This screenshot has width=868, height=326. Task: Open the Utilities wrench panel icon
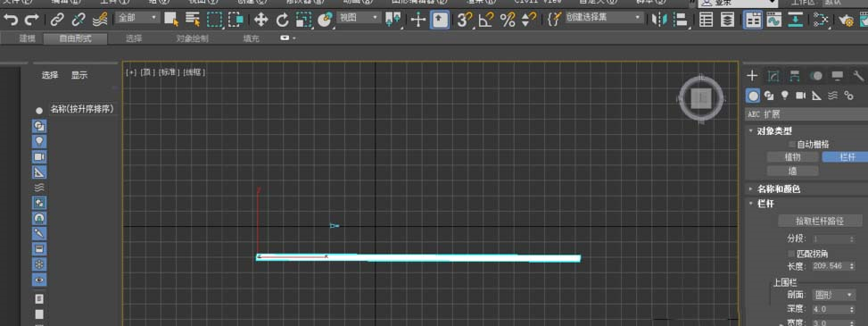point(858,76)
